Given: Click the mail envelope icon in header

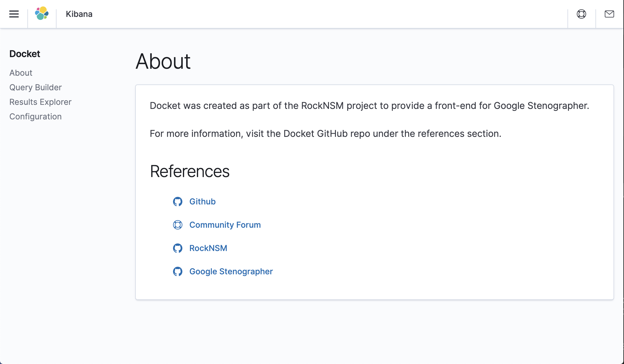Looking at the screenshot, I should [x=609, y=14].
